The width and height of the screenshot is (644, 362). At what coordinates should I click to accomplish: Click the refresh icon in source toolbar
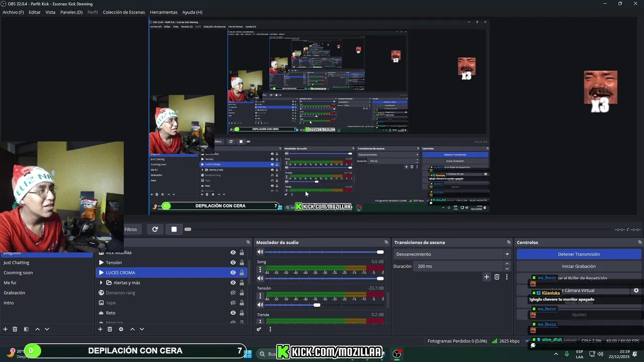(x=155, y=229)
